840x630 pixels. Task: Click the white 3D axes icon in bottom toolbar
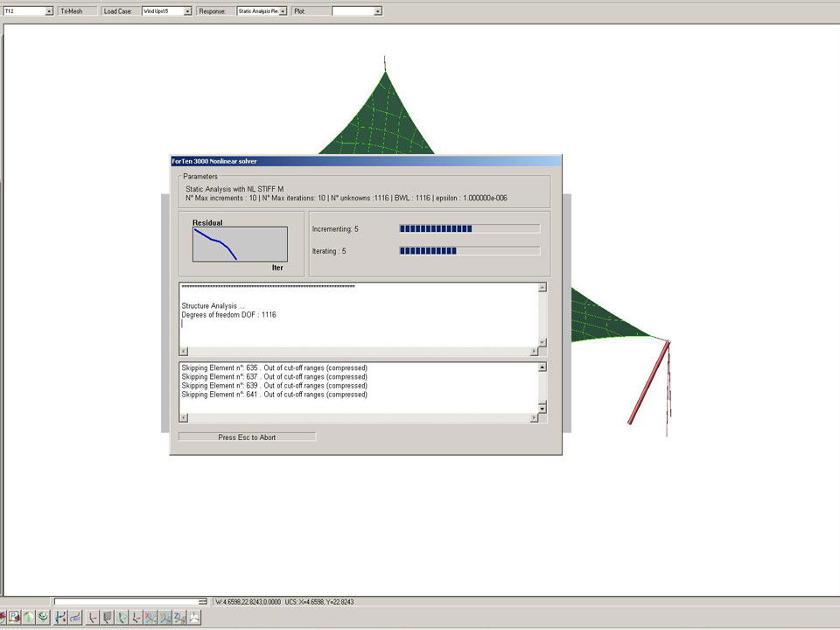pos(194,618)
